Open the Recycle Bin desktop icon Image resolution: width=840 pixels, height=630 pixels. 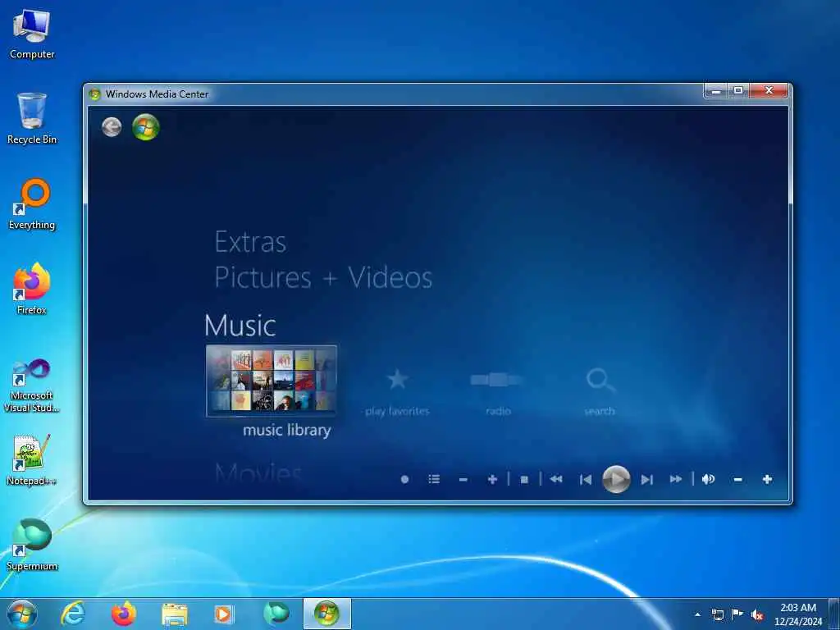(x=32, y=118)
